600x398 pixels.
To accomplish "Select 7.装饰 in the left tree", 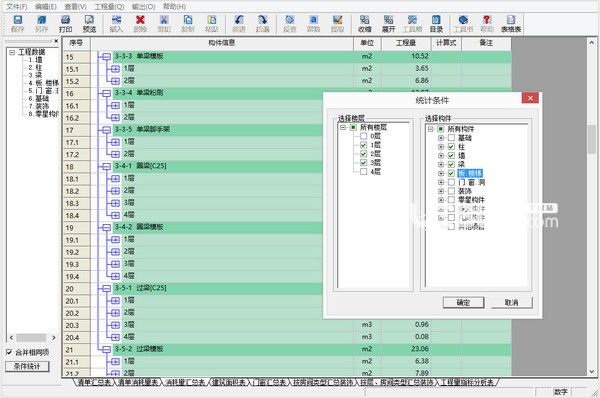I will 39,106.
